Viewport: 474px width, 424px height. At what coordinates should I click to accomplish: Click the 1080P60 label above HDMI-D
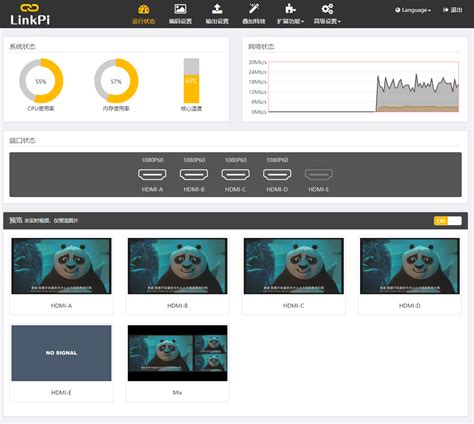(277, 160)
